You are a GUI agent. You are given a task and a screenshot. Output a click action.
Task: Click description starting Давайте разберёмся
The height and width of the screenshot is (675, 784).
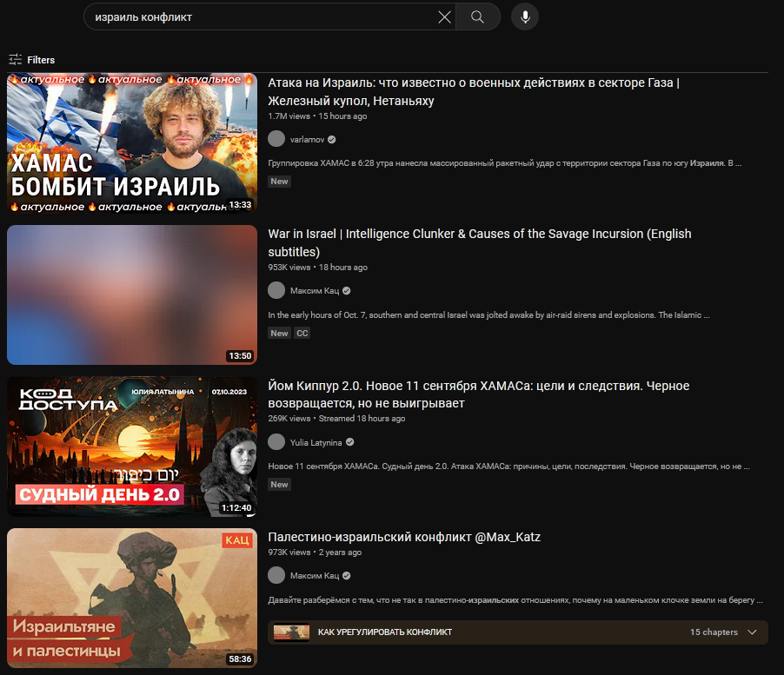pyautogui.click(x=515, y=599)
